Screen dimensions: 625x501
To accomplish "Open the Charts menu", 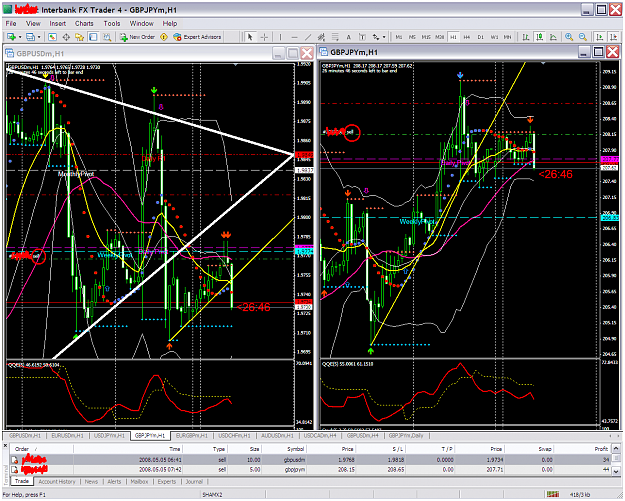I will (x=84, y=24).
